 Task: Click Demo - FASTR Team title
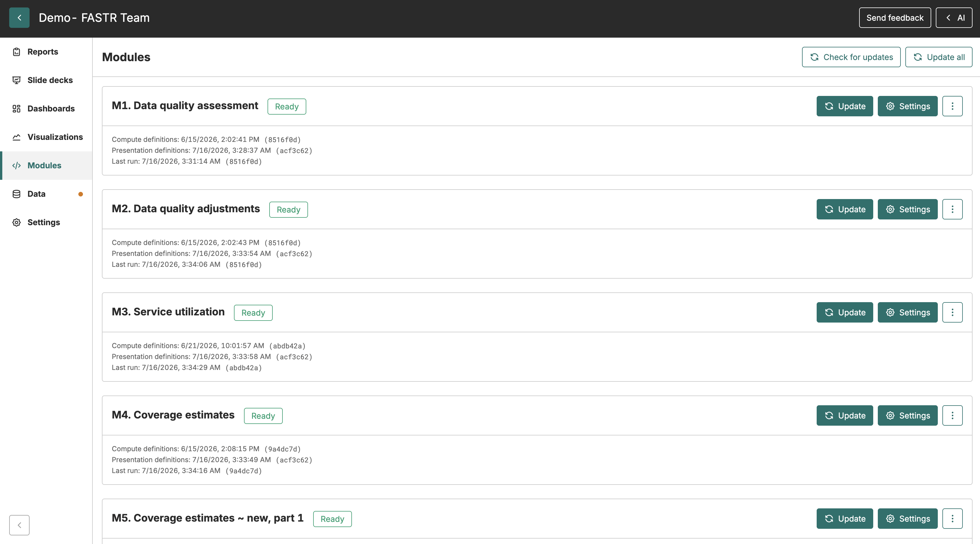pos(94,18)
